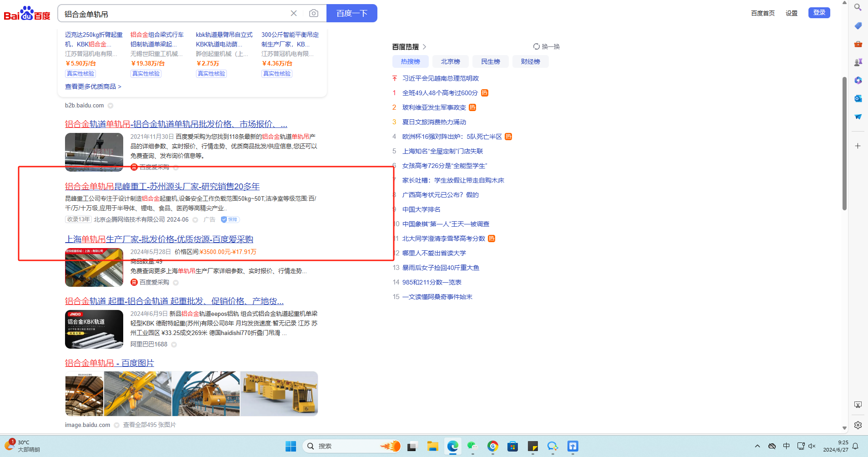Click the 登录 login button
Screen dimensions: 868x457
pyautogui.click(x=819, y=13)
